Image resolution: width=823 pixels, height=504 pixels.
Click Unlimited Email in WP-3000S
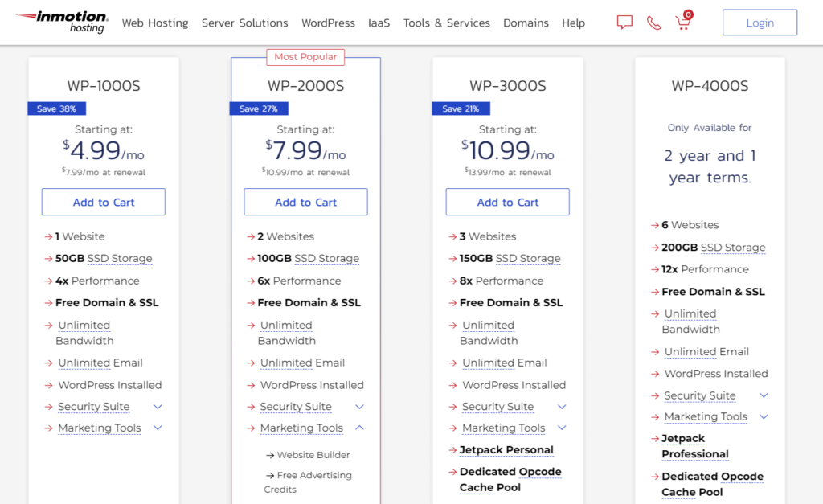[x=505, y=363]
